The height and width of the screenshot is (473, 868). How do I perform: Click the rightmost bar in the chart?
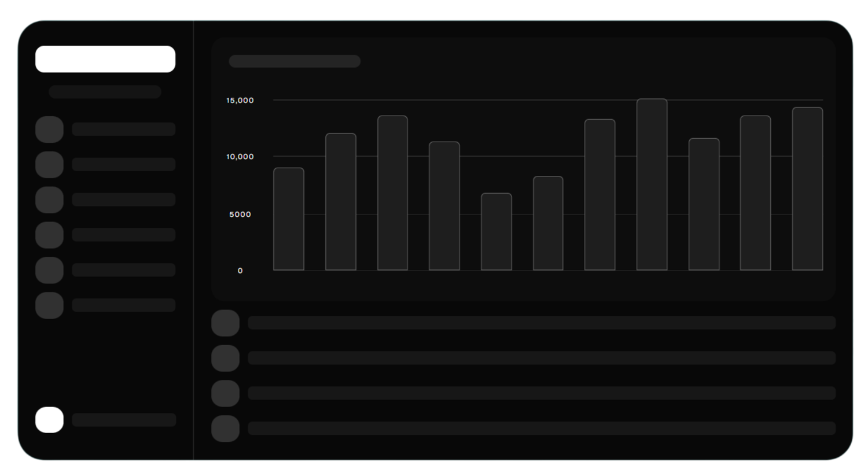coord(807,189)
